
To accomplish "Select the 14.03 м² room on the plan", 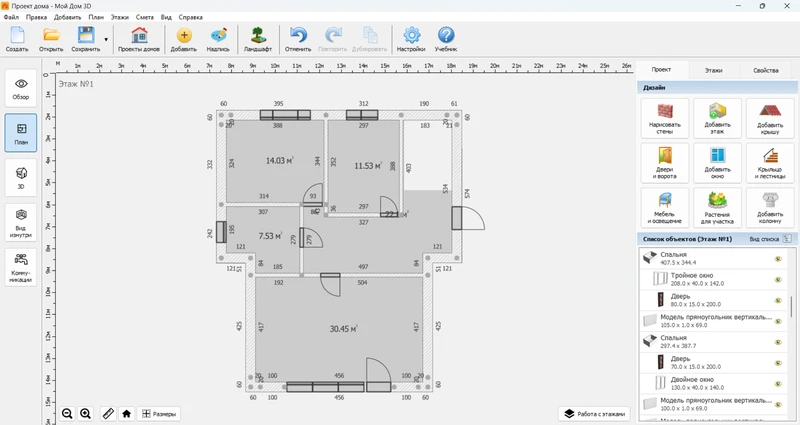I will (274, 161).
